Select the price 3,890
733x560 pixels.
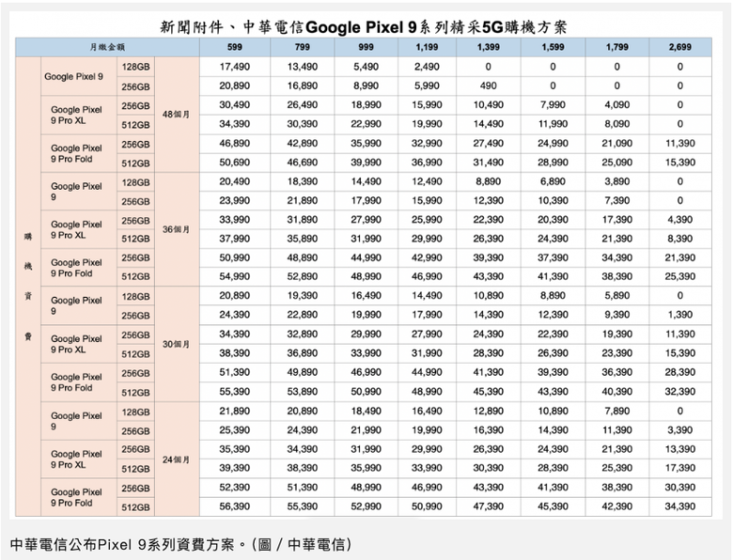click(x=617, y=181)
